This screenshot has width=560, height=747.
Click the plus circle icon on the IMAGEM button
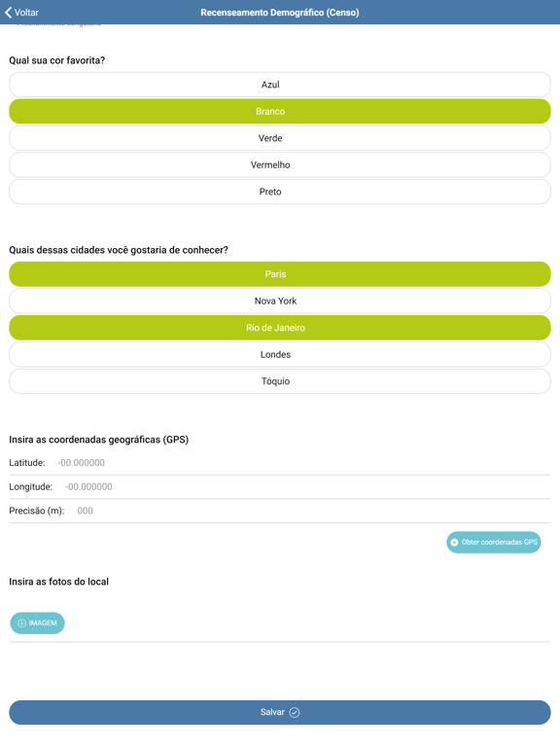point(22,623)
